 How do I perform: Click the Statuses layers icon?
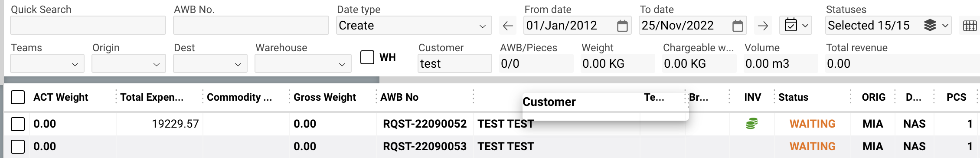930,25
